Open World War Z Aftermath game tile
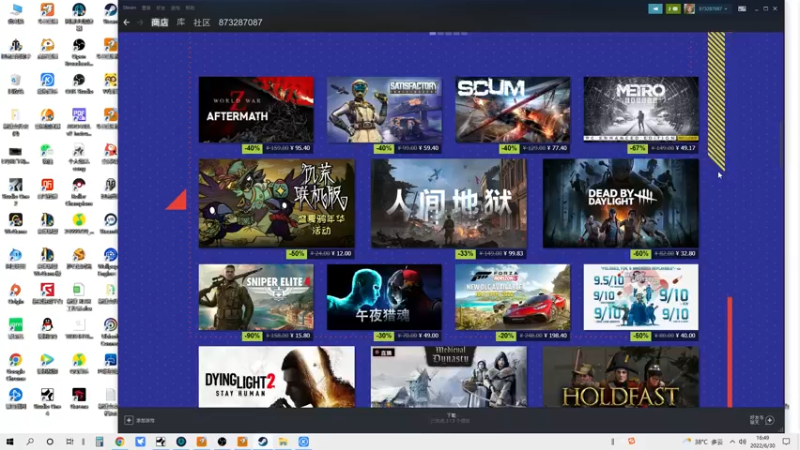Image resolution: width=800 pixels, height=450 pixels. (x=256, y=110)
